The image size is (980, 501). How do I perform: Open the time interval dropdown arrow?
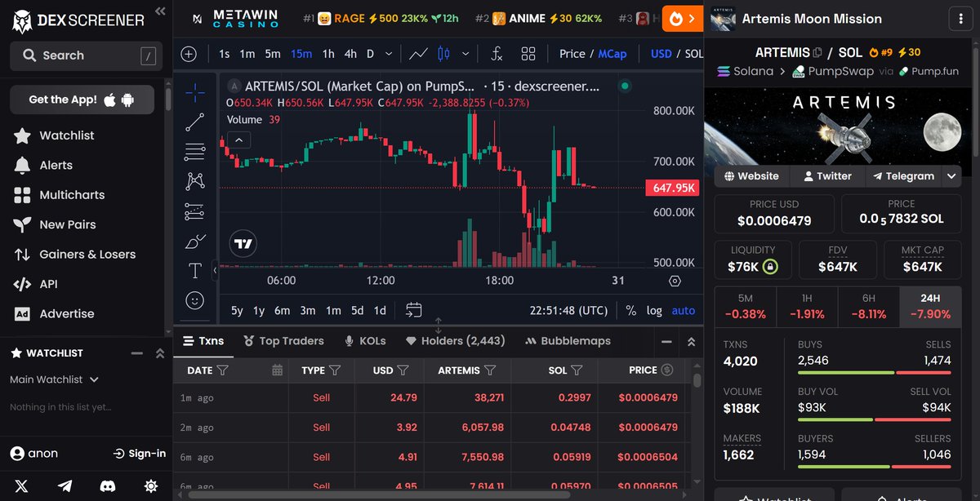(x=389, y=54)
